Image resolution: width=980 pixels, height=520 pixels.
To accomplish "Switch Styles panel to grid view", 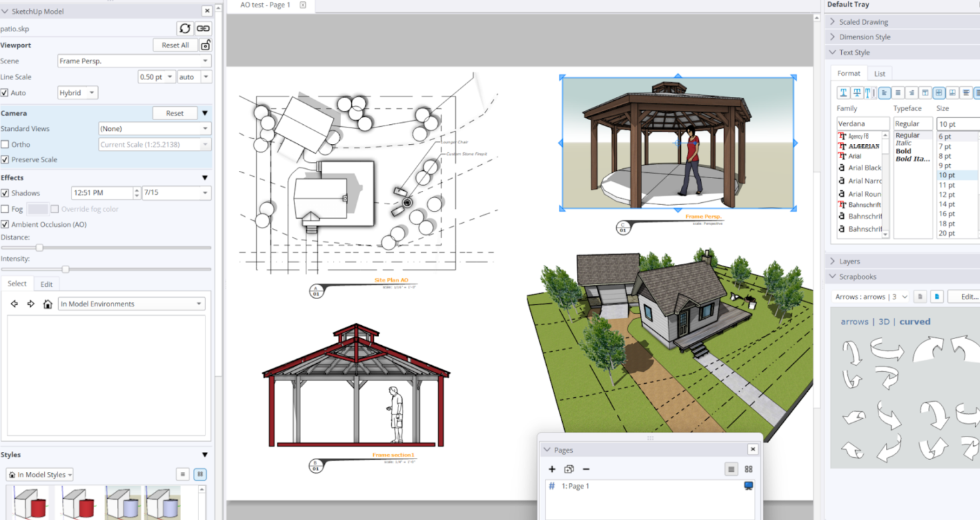I will point(200,474).
